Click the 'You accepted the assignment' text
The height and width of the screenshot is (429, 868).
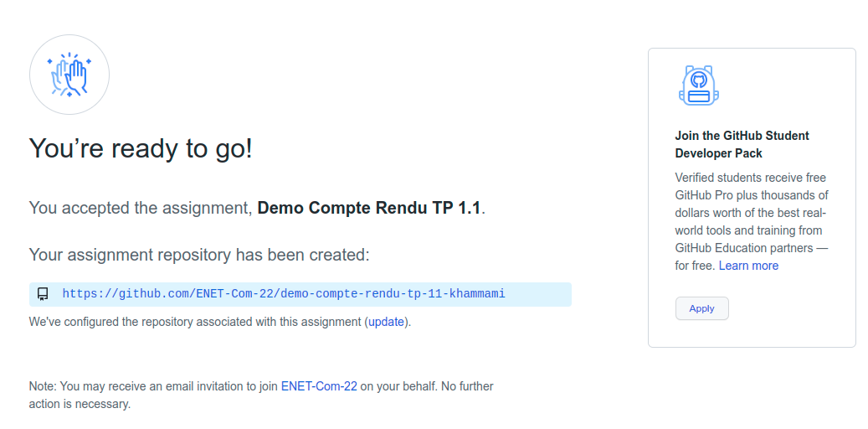pyautogui.click(x=141, y=208)
